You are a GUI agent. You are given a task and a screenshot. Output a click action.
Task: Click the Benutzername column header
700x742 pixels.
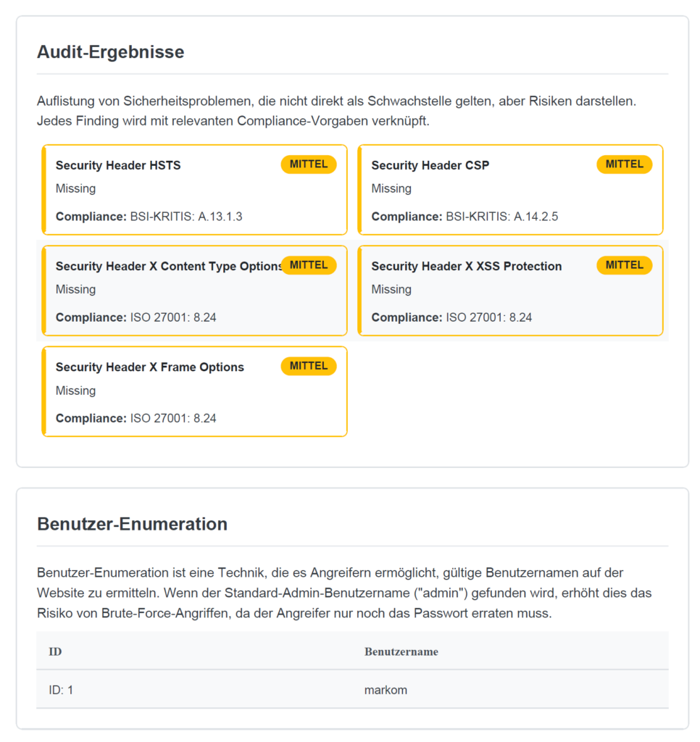[401, 651]
